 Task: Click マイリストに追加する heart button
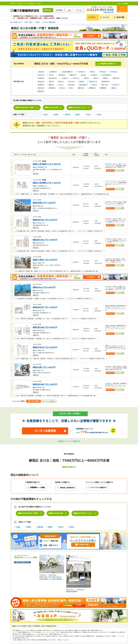(x=97, y=488)
